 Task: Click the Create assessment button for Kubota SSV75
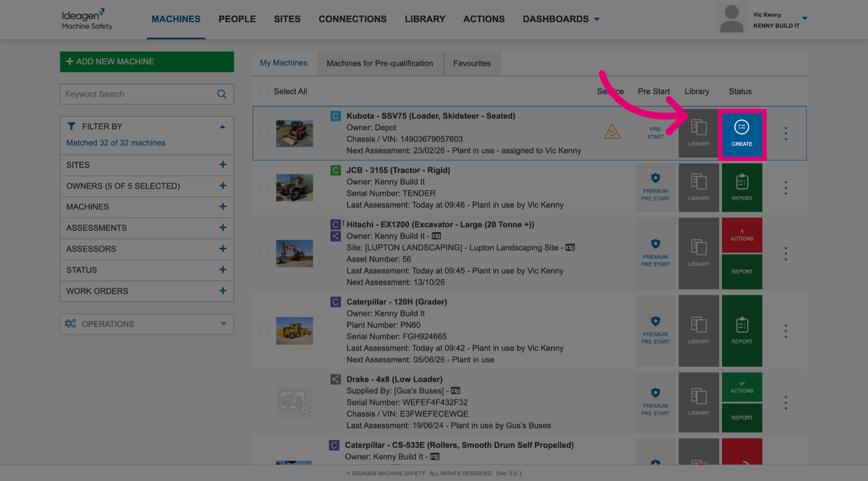742,134
